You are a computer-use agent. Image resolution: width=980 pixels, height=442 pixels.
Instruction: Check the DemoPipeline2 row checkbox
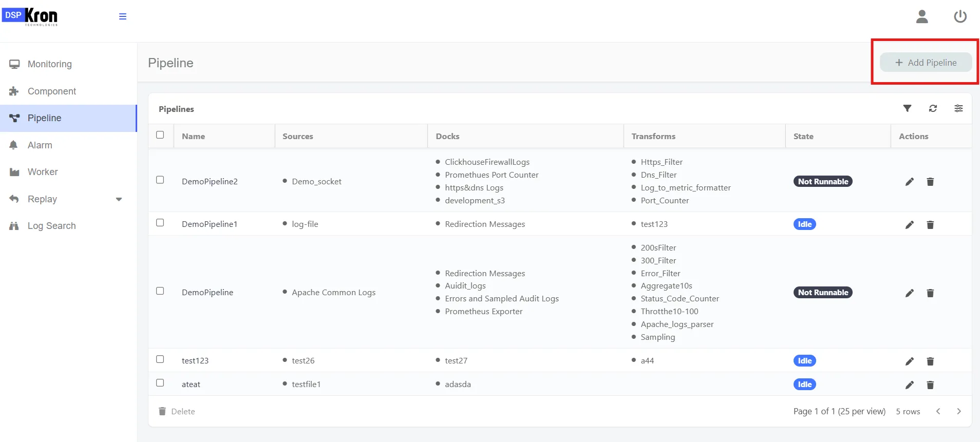click(160, 180)
